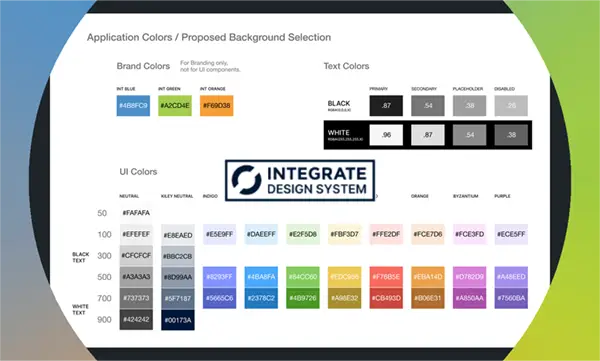
Task: Pick the white disabled .38 text swatch
Action: 511,135
